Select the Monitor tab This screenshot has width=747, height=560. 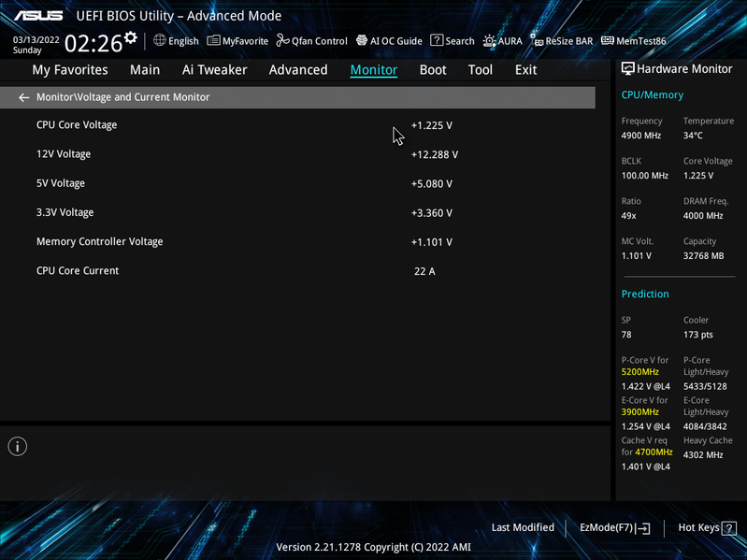[374, 70]
